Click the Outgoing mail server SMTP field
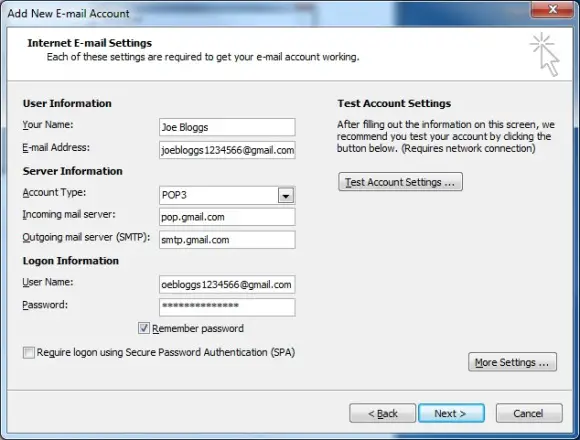 pos(227,240)
